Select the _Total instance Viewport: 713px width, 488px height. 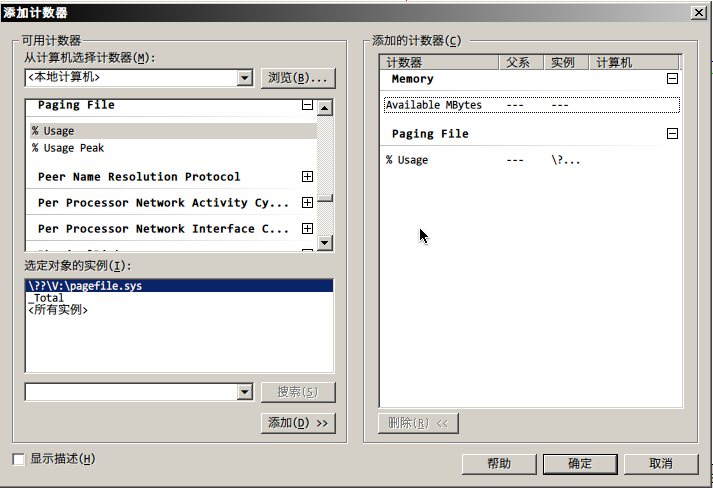point(46,298)
